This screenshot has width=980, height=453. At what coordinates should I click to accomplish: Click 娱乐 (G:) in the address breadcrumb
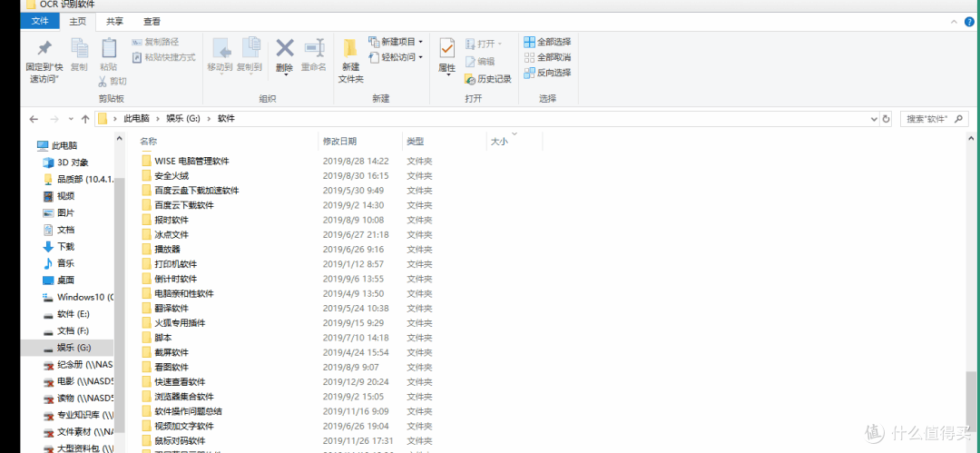183,118
